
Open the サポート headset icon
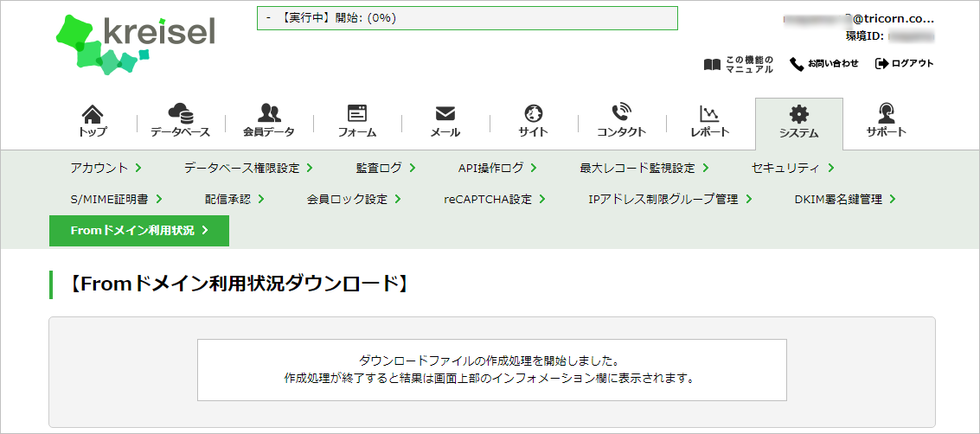click(x=887, y=113)
